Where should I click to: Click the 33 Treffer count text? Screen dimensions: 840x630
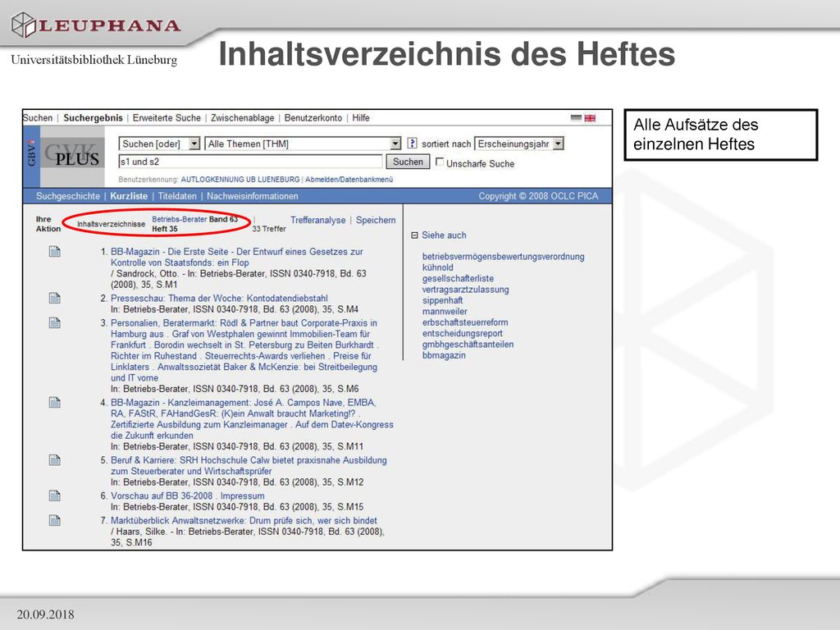[x=269, y=229]
